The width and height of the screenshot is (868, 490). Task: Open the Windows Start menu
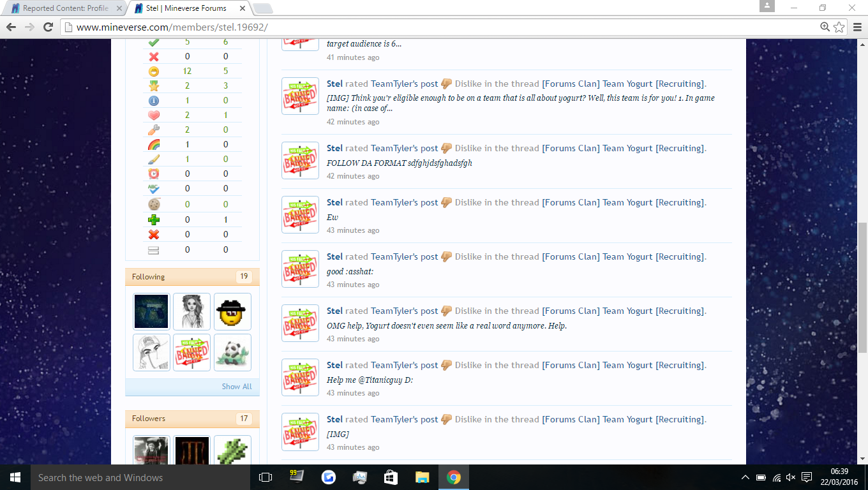(15, 477)
